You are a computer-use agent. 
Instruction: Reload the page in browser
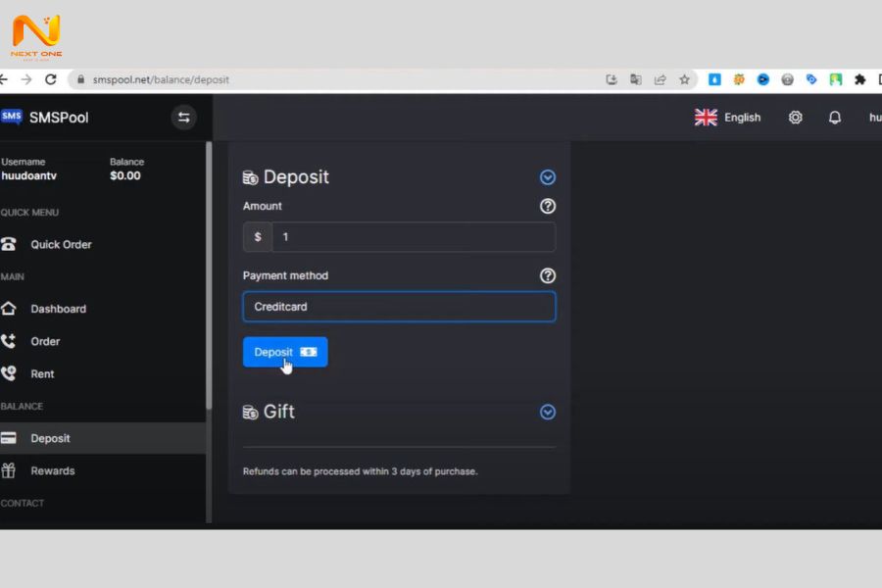click(51, 79)
